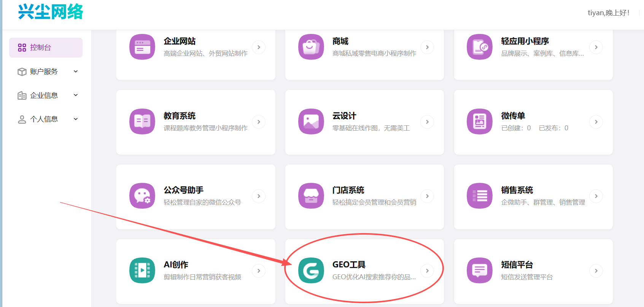Click the 短信平台 message icon
Viewport: 644px width, 307px height.
[x=480, y=270]
